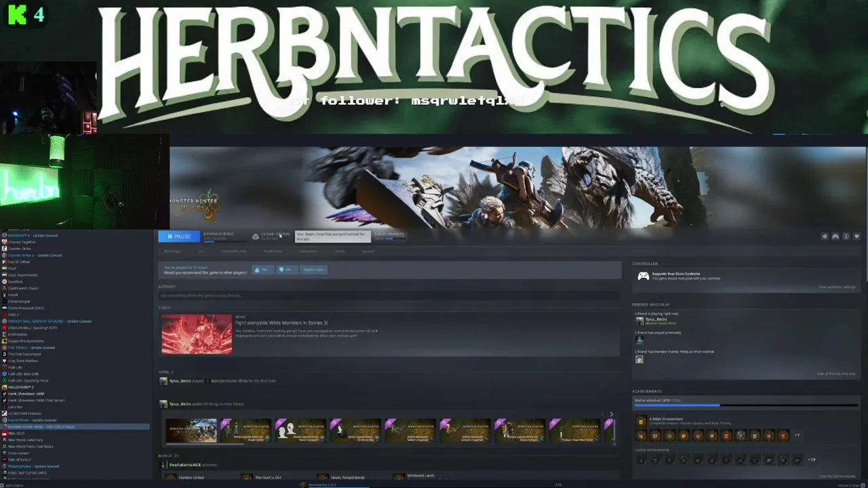Open the red news article thumbnail

tap(197, 334)
